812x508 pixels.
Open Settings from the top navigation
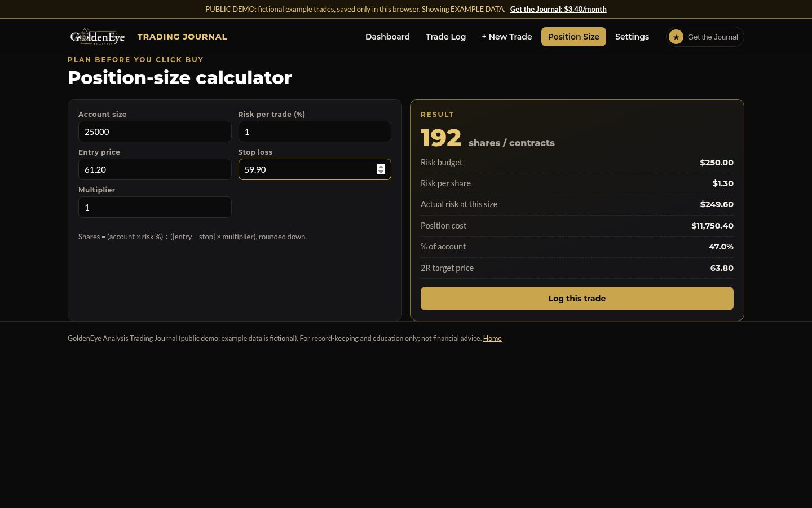pos(632,37)
